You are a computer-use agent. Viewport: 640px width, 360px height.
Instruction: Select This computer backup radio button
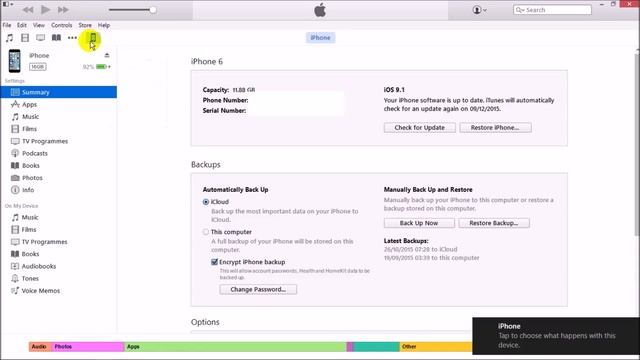(x=206, y=232)
